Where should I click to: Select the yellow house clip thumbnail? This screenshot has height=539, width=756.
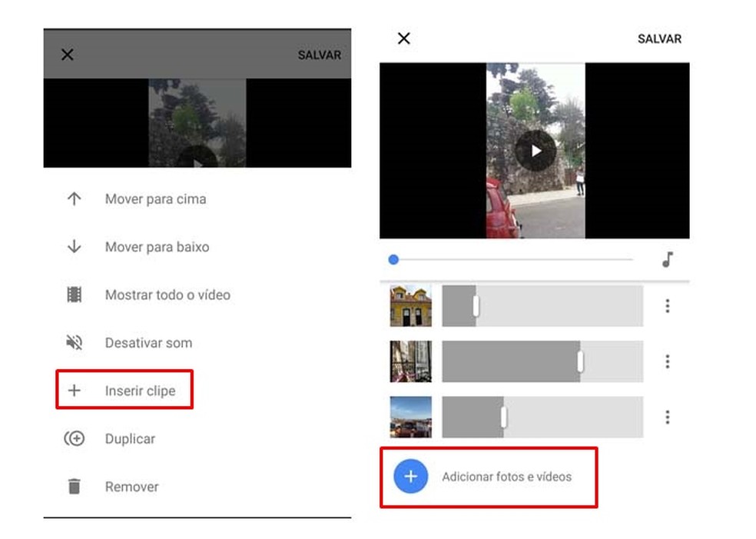tap(410, 305)
